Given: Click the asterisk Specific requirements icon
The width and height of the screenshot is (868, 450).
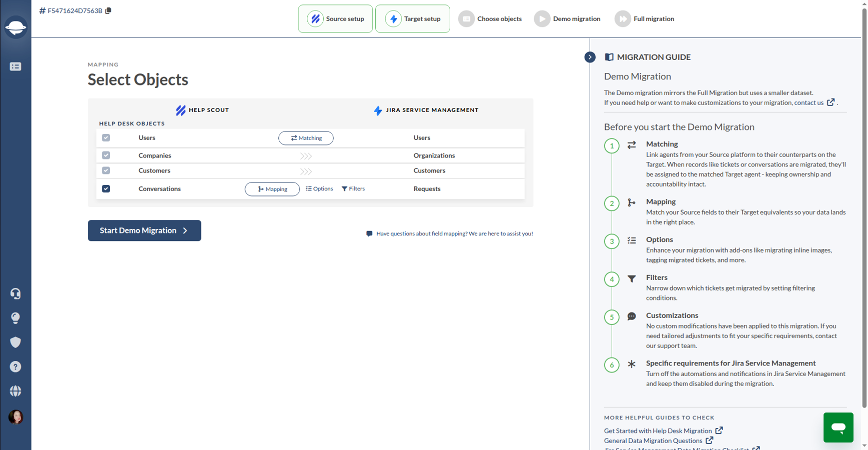Looking at the screenshot, I should point(632,364).
